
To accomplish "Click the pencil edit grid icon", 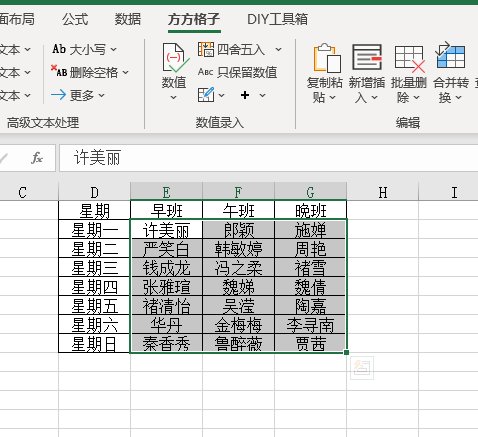I will tap(206, 95).
